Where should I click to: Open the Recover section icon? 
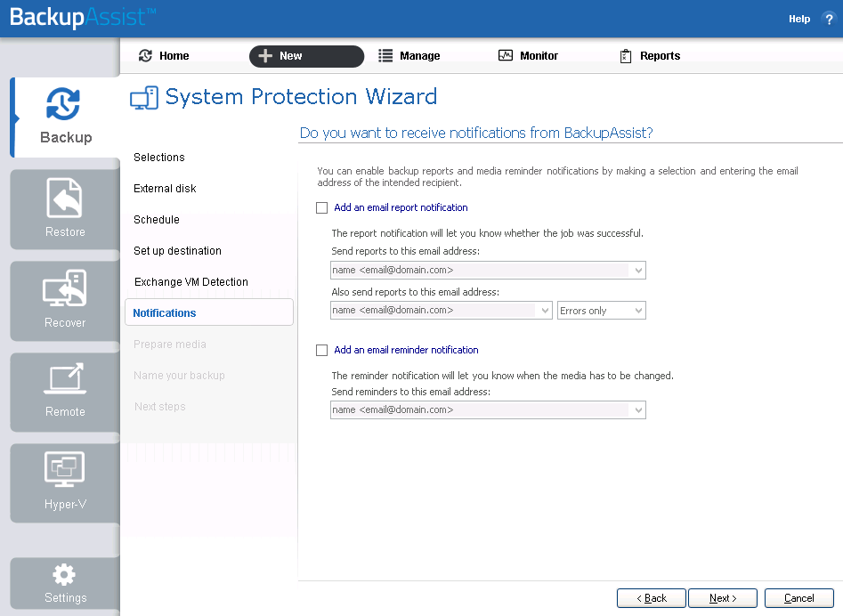[x=64, y=288]
